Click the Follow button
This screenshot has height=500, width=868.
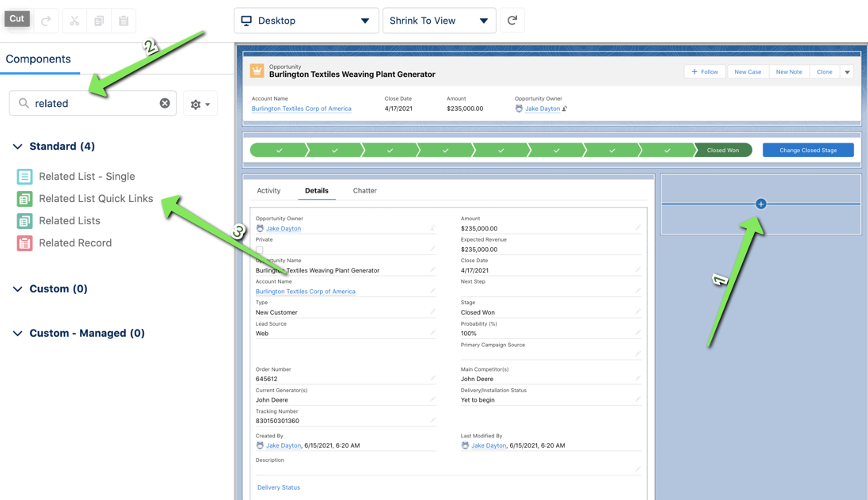click(705, 72)
